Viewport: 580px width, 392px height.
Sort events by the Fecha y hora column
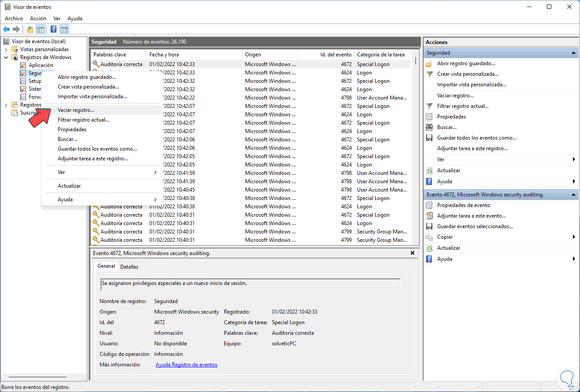194,55
